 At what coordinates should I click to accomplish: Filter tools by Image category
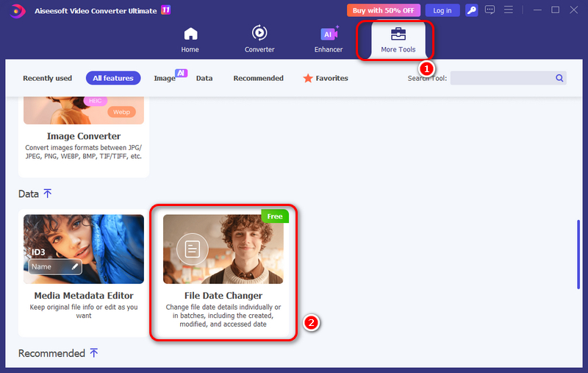[165, 78]
